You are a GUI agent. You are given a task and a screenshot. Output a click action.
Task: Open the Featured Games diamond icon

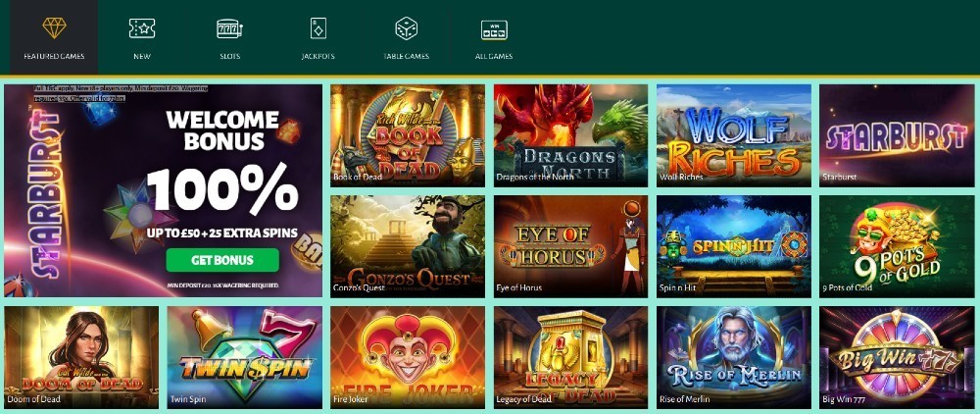54,28
